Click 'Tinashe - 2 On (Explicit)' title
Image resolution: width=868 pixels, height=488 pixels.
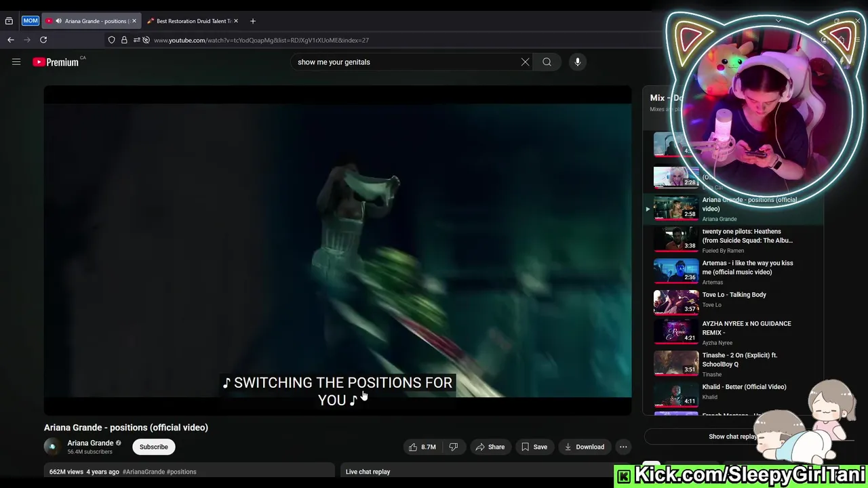[x=740, y=359]
